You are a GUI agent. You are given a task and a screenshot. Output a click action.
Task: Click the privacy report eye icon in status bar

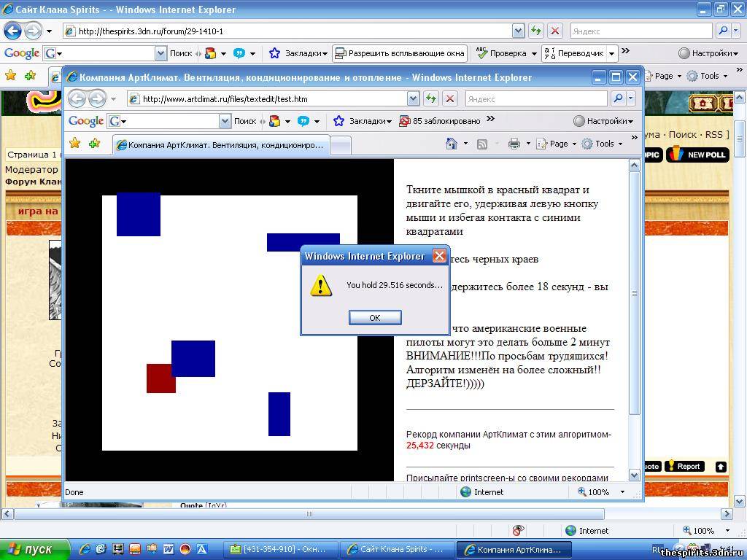click(519, 530)
